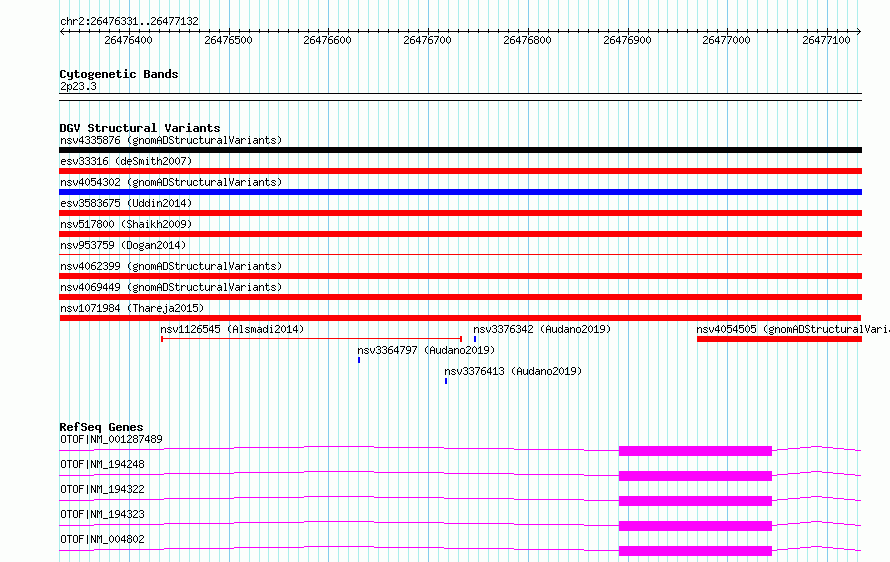Open OTOF|NM_194248 transcript label

click(102, 464)
